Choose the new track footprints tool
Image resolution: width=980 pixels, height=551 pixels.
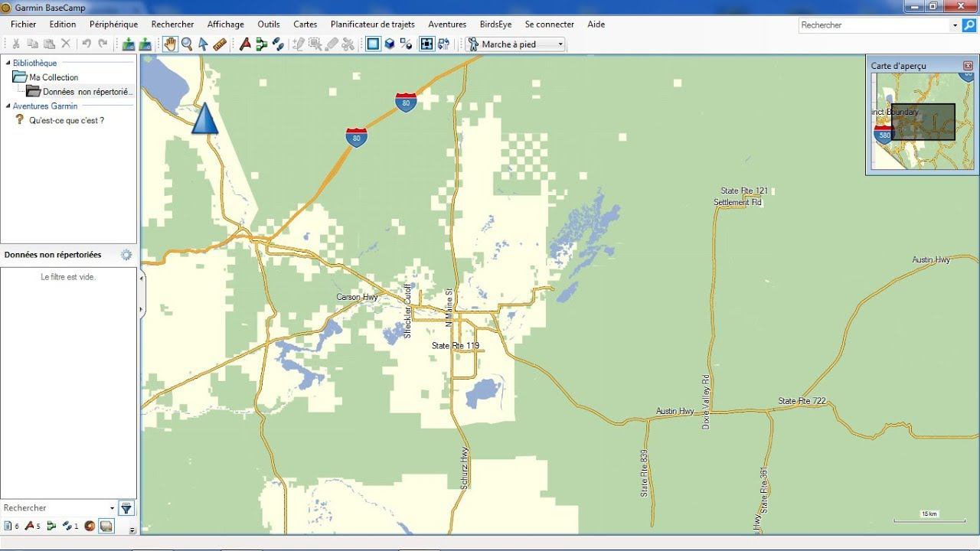tap(278, 44)
